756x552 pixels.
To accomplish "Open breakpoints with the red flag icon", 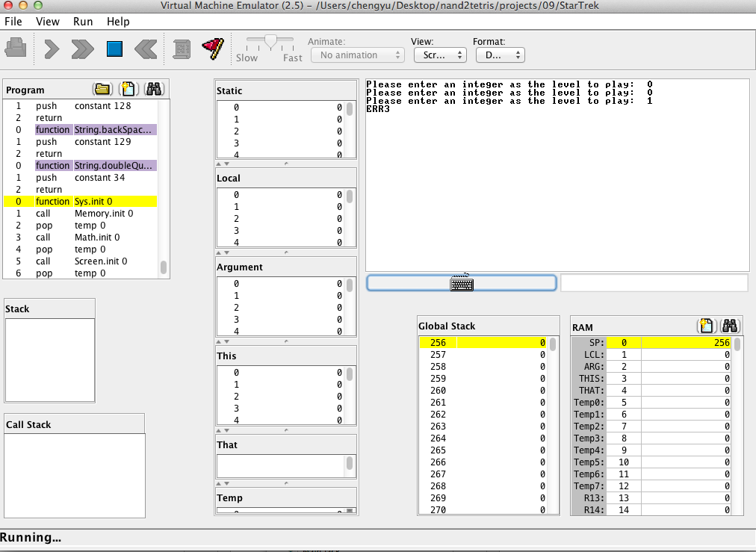I will (x=213, y=49).
